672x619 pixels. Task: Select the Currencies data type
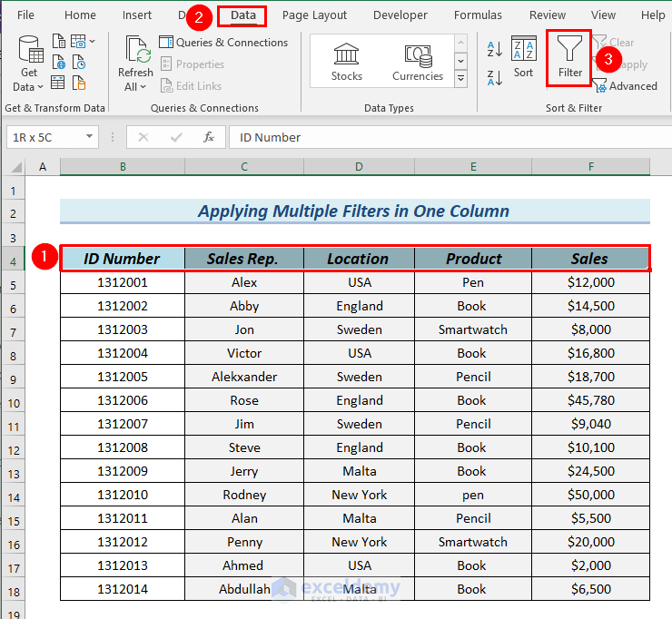[417, 61]
